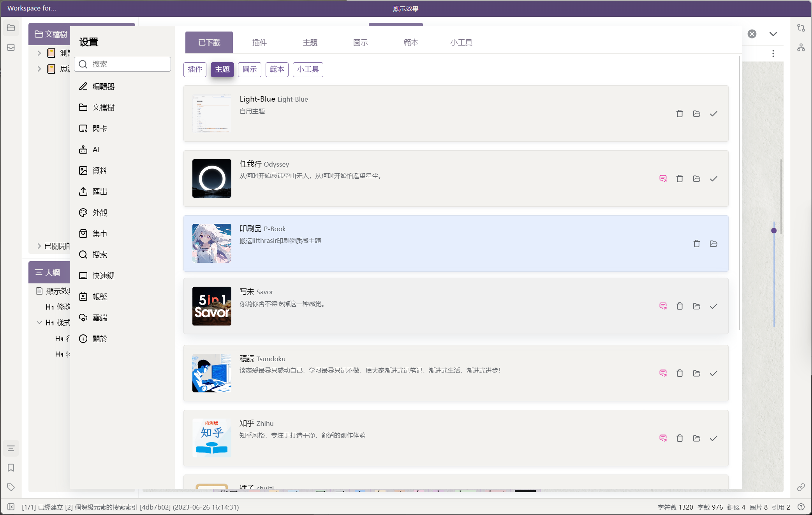Open 快速鍵 keymap settings
812x515 pixels.
click(x=103, y=276)
